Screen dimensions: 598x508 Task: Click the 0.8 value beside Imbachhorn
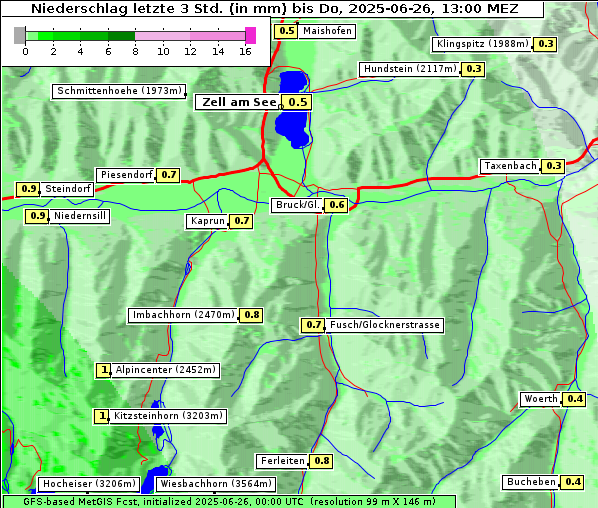coord(251,315)
